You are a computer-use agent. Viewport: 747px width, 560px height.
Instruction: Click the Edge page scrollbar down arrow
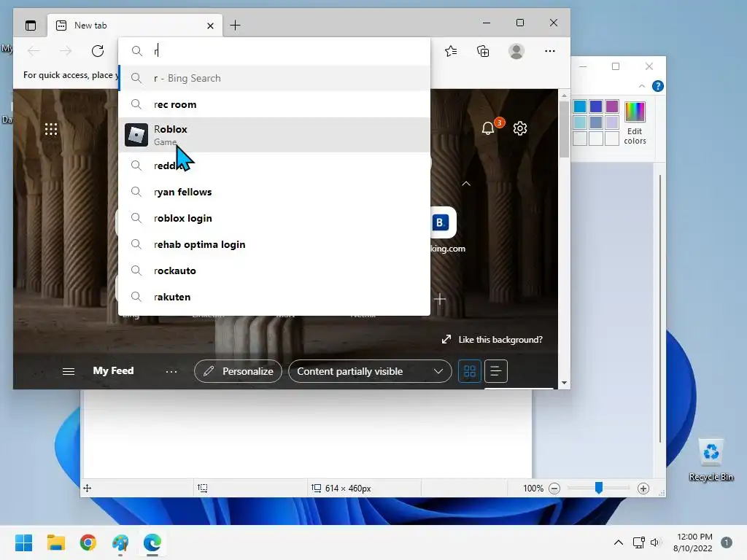tap(564, 383)
